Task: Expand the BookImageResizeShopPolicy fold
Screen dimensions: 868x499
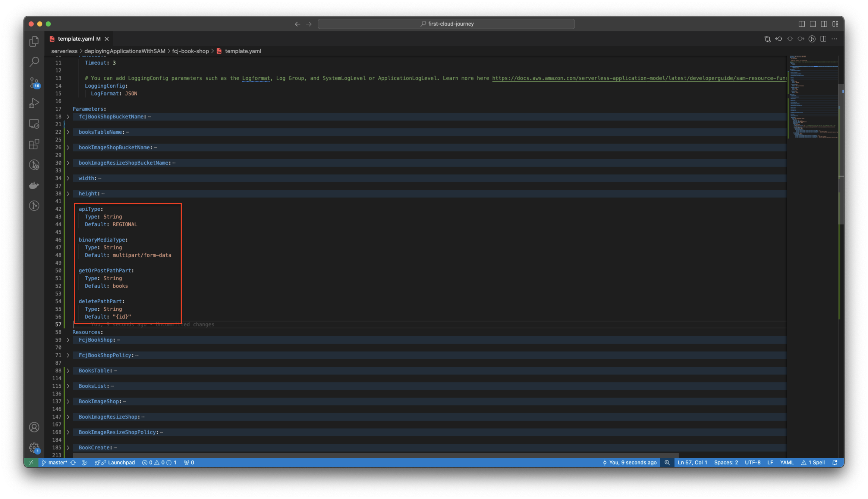Action: click(68, 433)
